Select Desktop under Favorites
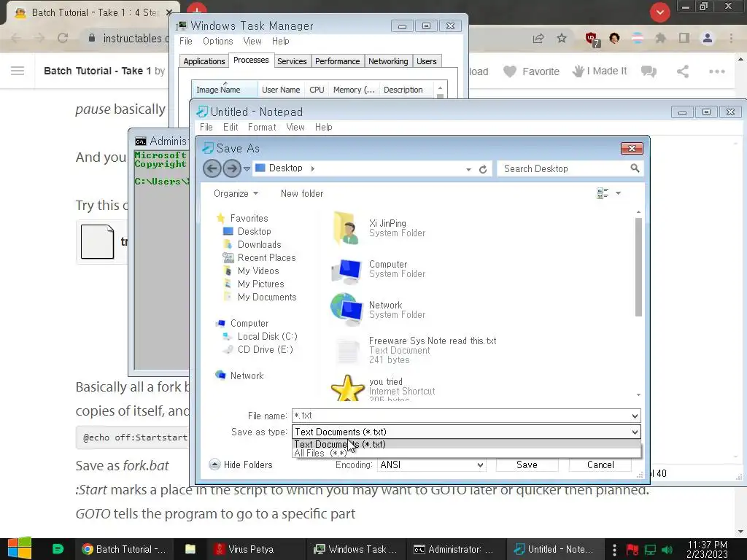This screenshot has width=747, height=560. click(255, 231)
